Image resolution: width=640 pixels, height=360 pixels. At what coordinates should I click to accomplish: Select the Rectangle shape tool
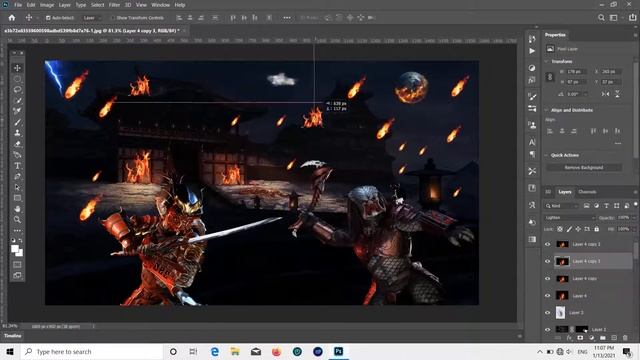click(17, 198)
